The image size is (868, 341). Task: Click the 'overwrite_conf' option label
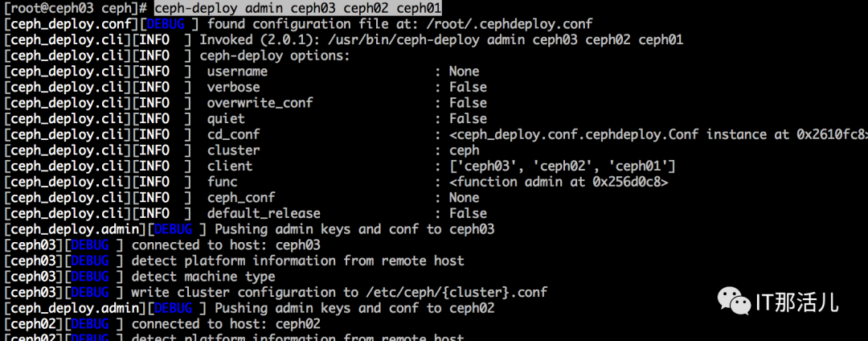tap(260, 103)
